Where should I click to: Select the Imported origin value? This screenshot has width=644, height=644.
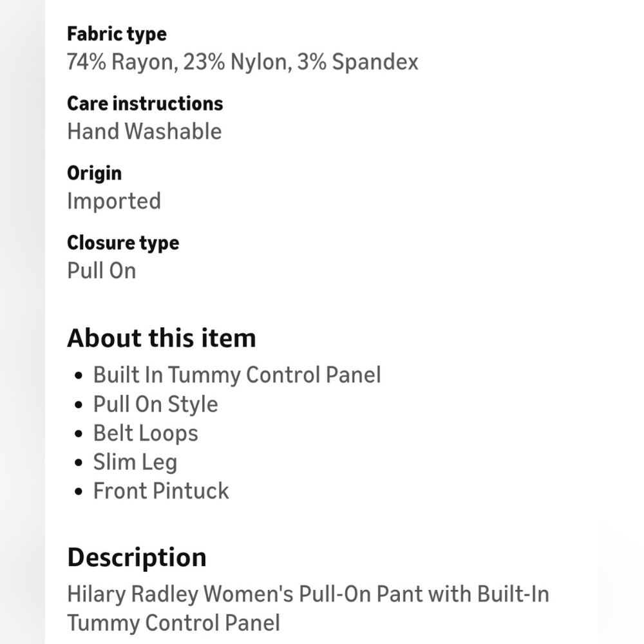[x=114, y=201]
